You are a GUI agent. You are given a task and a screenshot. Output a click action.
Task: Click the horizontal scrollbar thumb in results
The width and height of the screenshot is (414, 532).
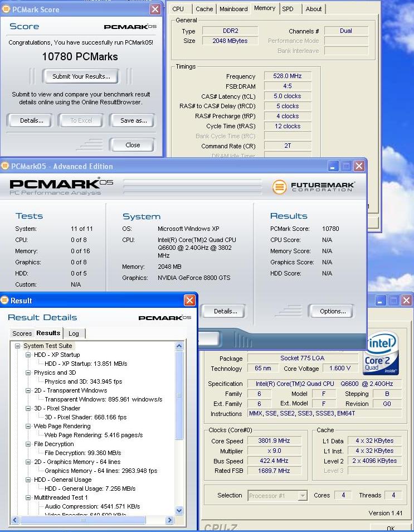83,520
